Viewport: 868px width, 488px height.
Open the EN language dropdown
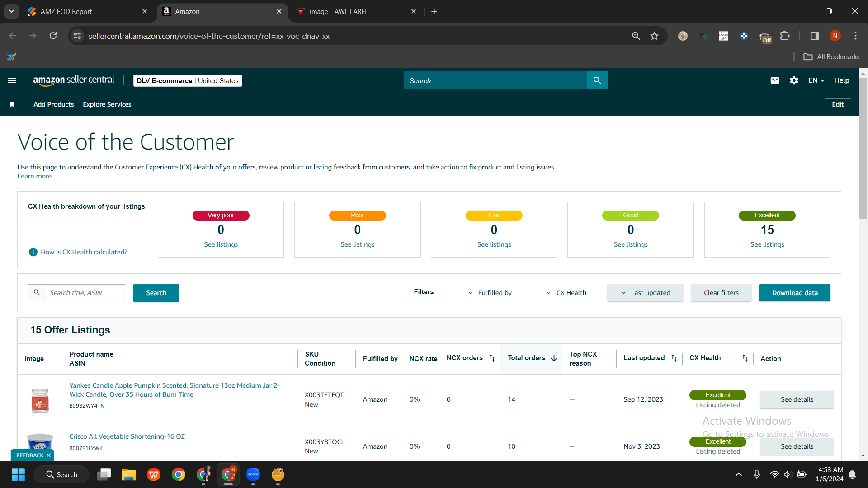point(816,80)
